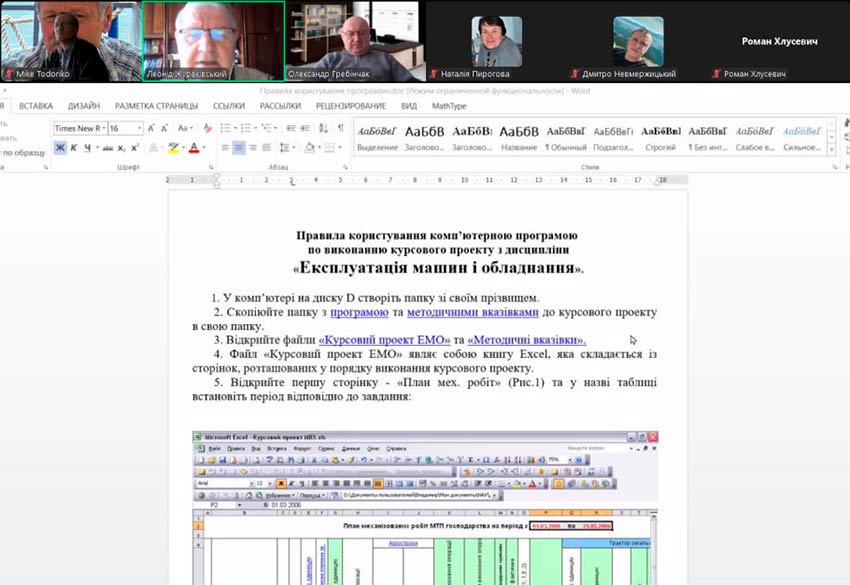Screen dimensions: 850x585
Task: Toggle bold formatting (Ж) in ribbon
Action: click(60, 148)
